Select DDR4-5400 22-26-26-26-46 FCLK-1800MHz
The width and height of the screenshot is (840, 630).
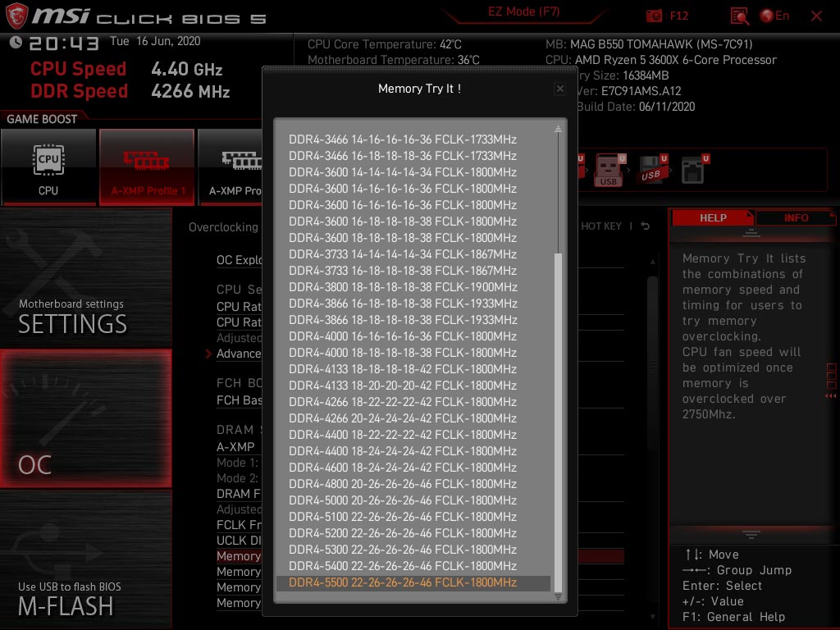(x=402, y=566)
